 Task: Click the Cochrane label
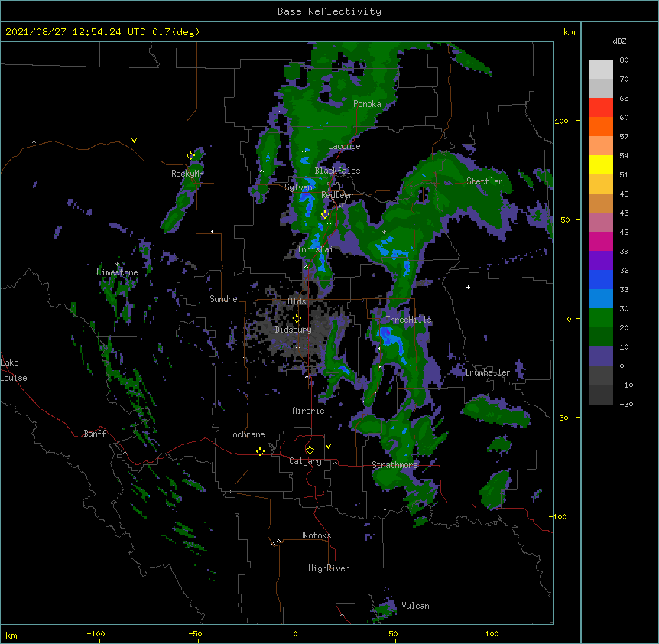246,434
